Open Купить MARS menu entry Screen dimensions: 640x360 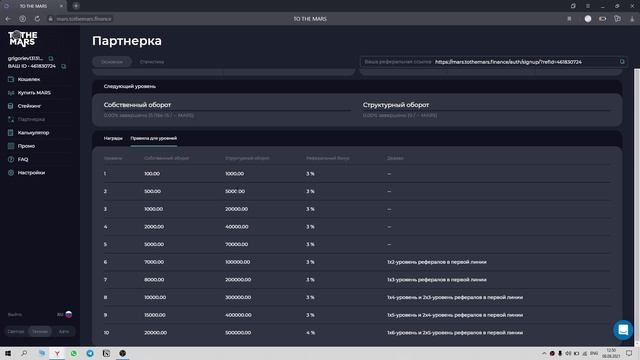34,93
